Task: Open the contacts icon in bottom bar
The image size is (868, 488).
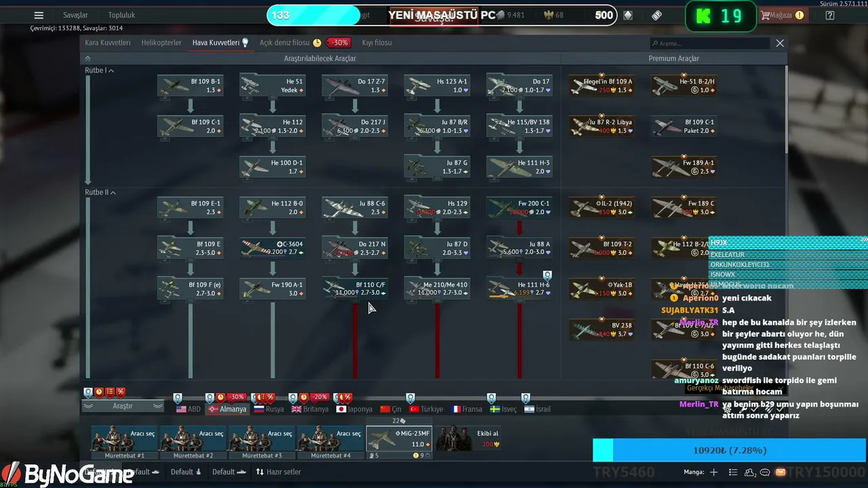Action: 750,472
